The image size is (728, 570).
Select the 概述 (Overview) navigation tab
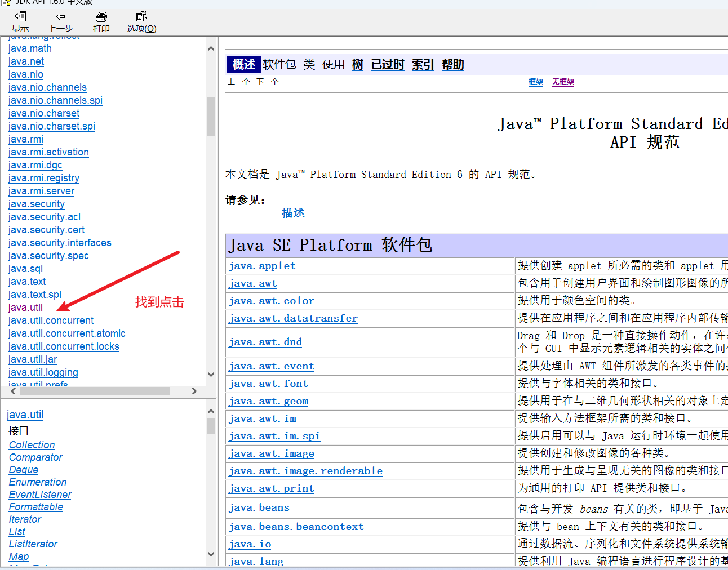pos(244,65)
